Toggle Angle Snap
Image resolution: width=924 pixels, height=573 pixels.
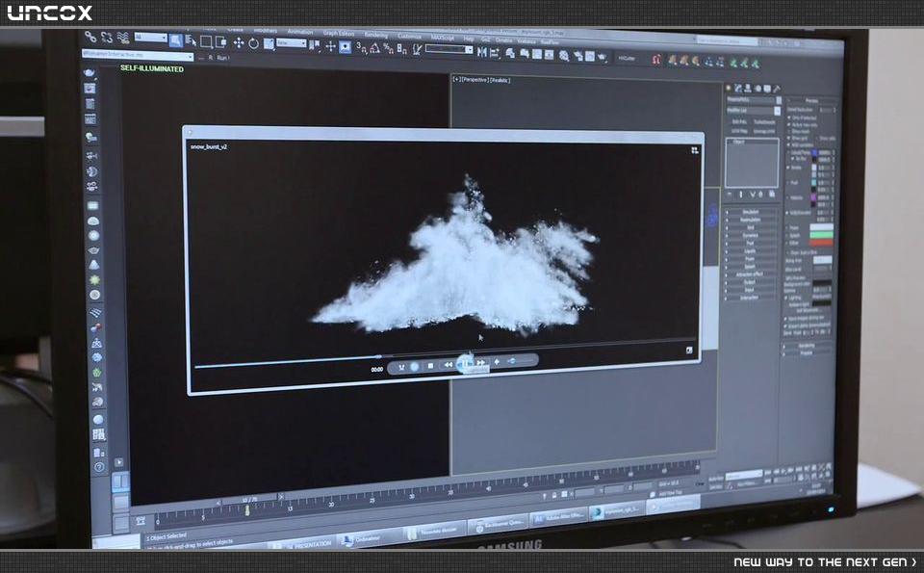[x=375, y=48]
